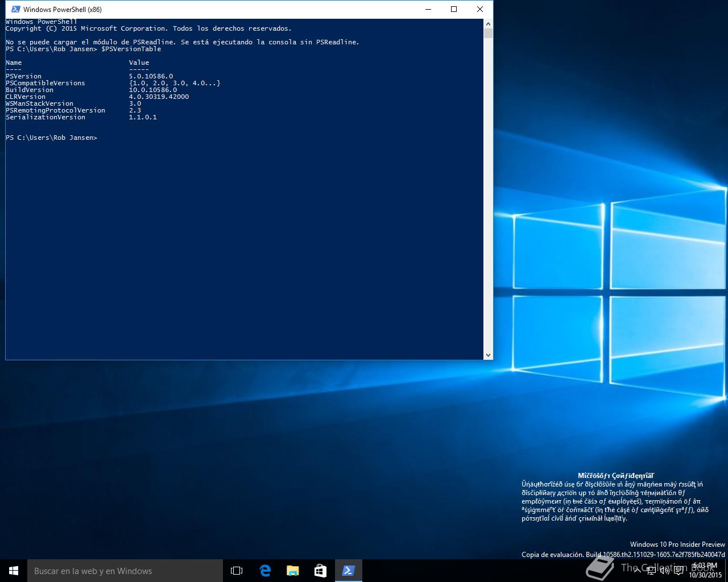Click the 'Buscar en la web y en Windows' search box
This screenshot has height=582, width=728.
click(125, 571)
